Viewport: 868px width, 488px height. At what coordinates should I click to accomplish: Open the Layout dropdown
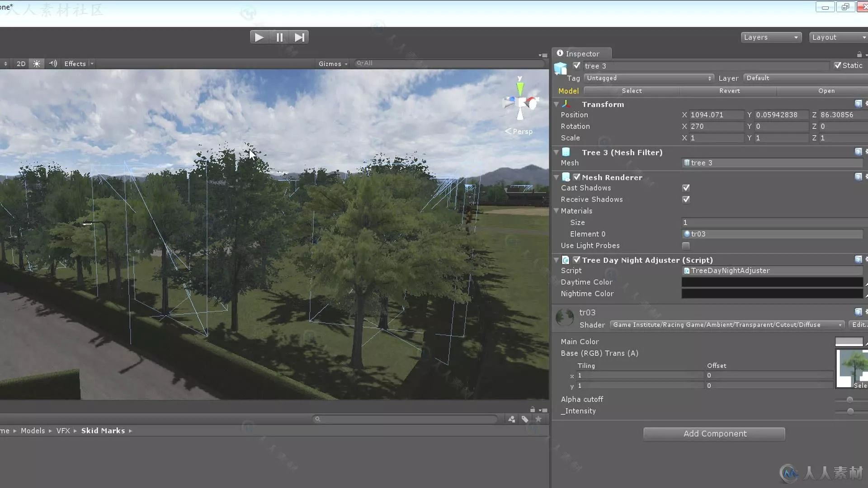point(839,37)
